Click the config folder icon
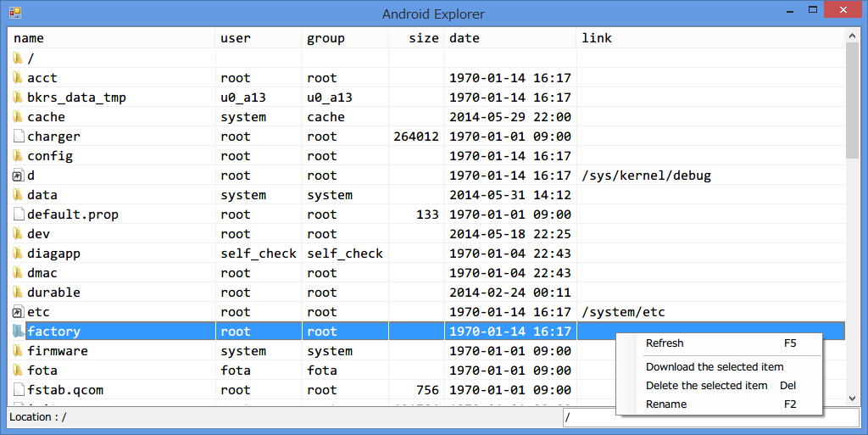 (x=19, y=155)
